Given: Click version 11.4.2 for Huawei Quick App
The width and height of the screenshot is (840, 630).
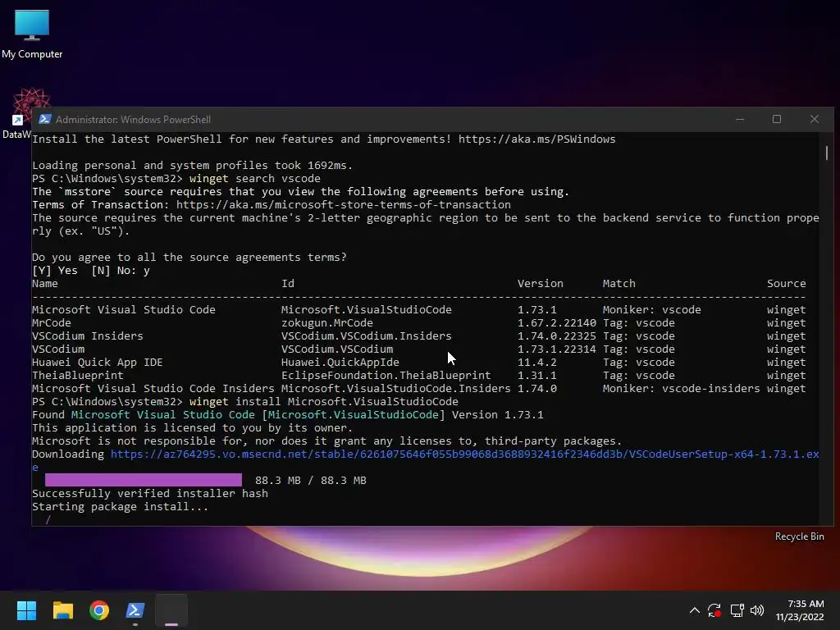Looking at the screenshot, I should [536, 362].
